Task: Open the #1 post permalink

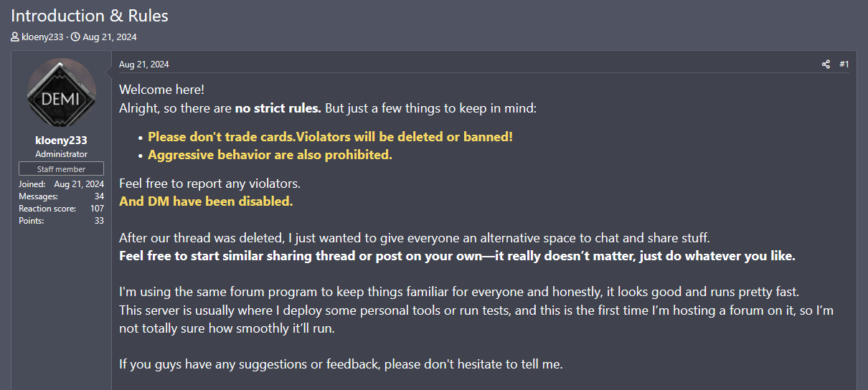Action: point(844,65)
